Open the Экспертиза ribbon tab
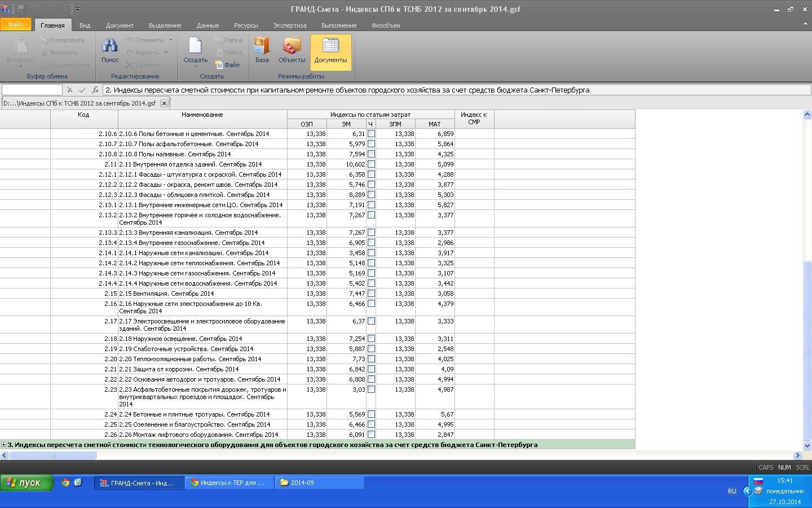The image size is (812, 508). (x=289, y=25)
